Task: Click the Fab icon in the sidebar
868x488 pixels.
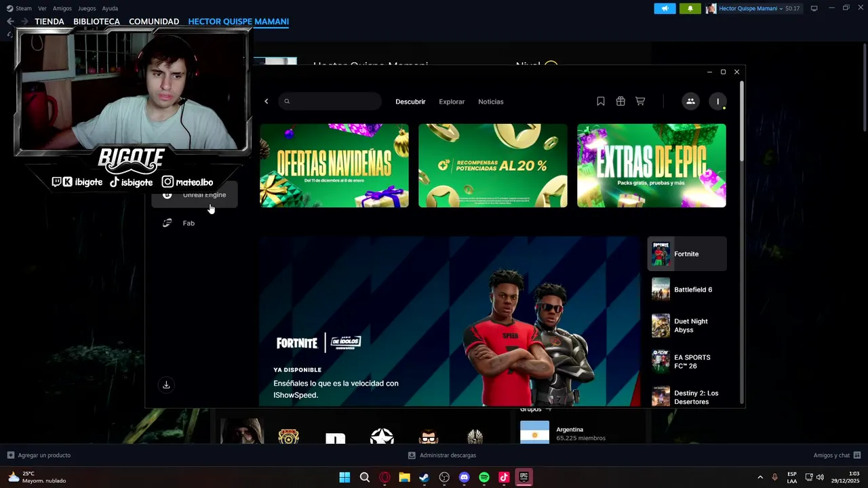Action: pyautogui.click(x=167, y=223)
